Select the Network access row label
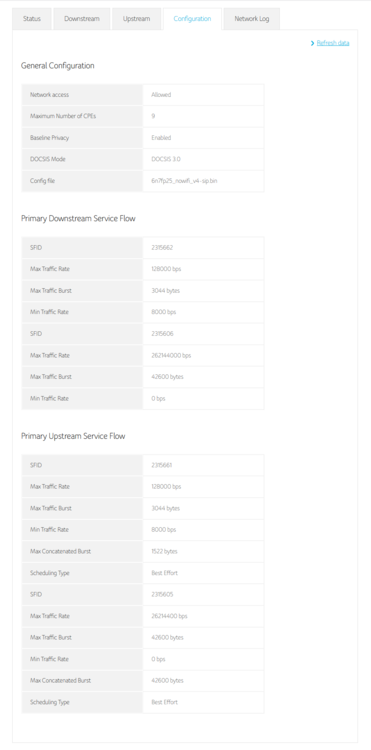371x750 pixels. pos(49,95)
